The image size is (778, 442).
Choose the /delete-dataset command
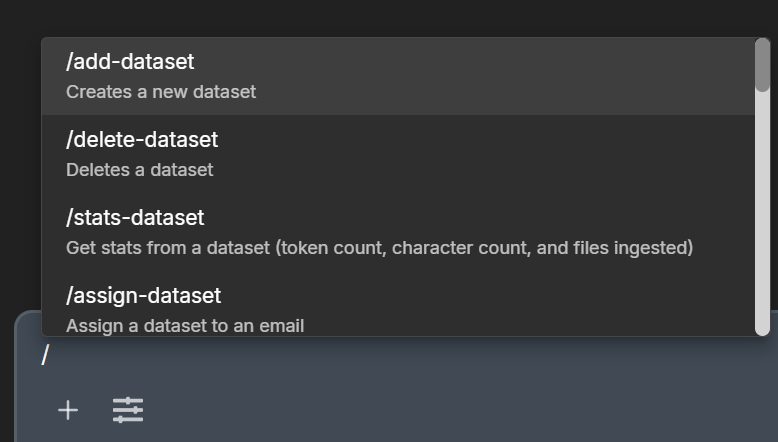point(142,140)
